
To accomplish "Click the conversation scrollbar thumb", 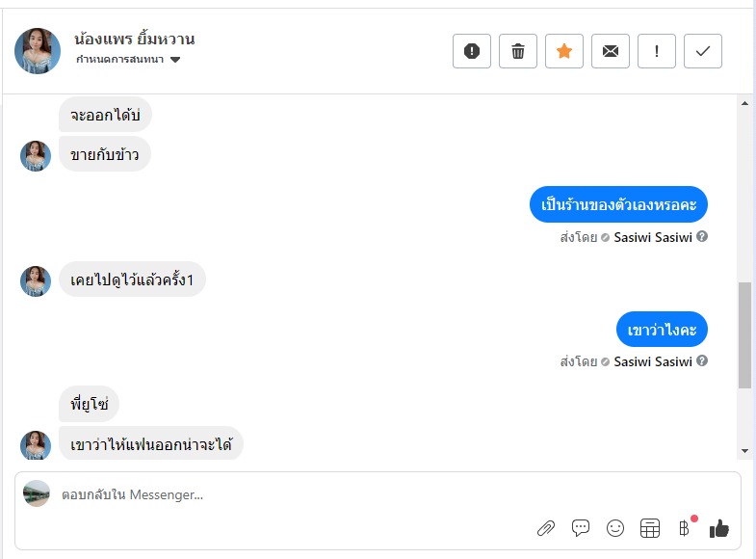I will [744, 334].
